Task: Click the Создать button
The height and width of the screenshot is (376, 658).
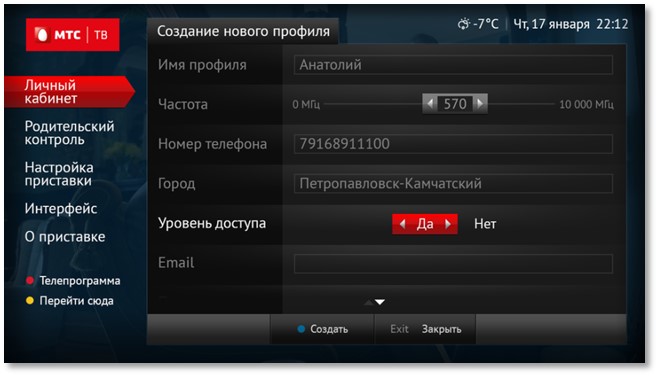Action: pyautogui.click(x=322, y=329)
